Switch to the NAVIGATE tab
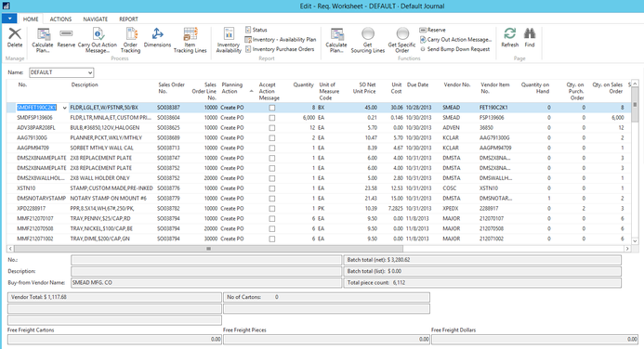The height and width of the screenshot is (349, 644). click(x=96, y=19)
